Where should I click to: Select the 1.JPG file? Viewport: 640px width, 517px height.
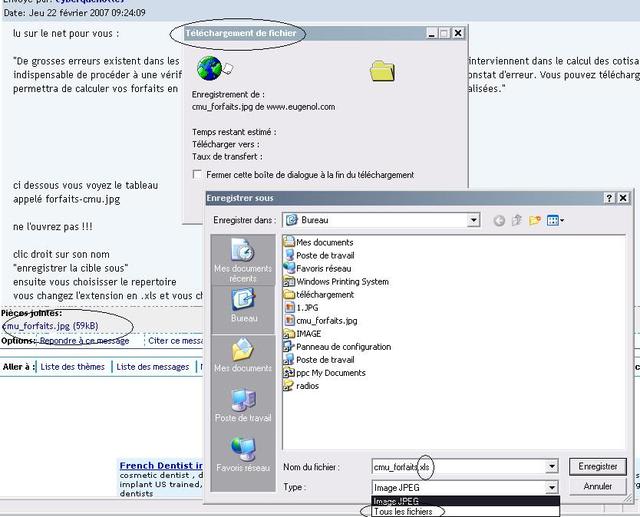click(301, 308)
